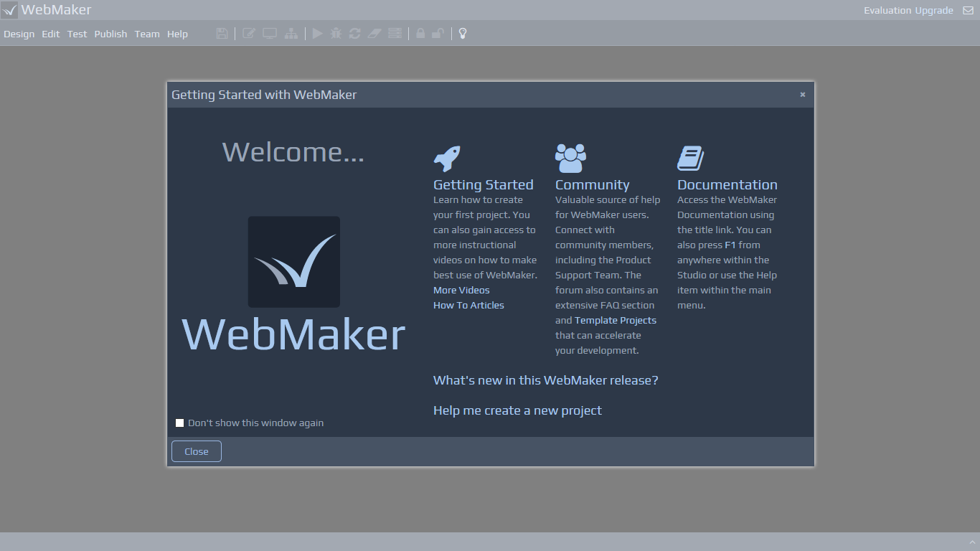Image resolution: width=980 pixels, height=551 pixels.
Task: Click the Save disk icon in toolbar
Action: click(222, 33)
